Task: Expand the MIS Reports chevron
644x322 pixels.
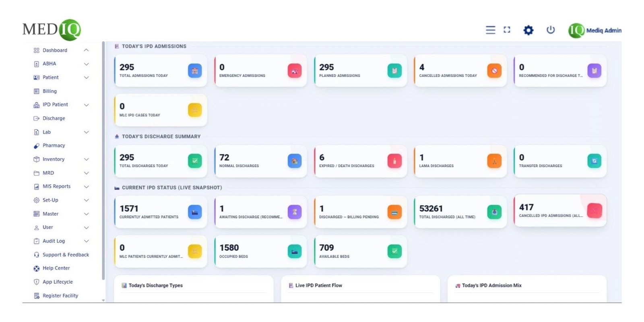Action: (x=86, y=186)
